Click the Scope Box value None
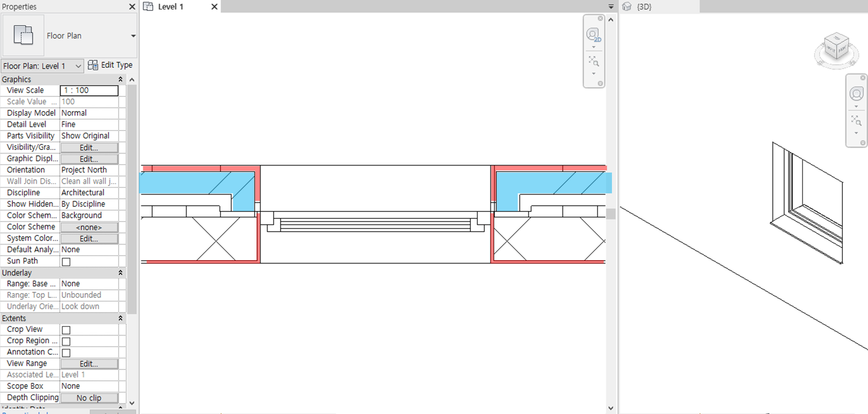 point(89,386)
